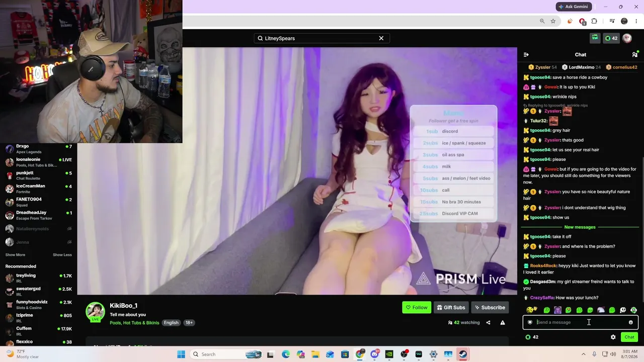
Task: Open File Explorer from the taskbar
Action: 315,354
